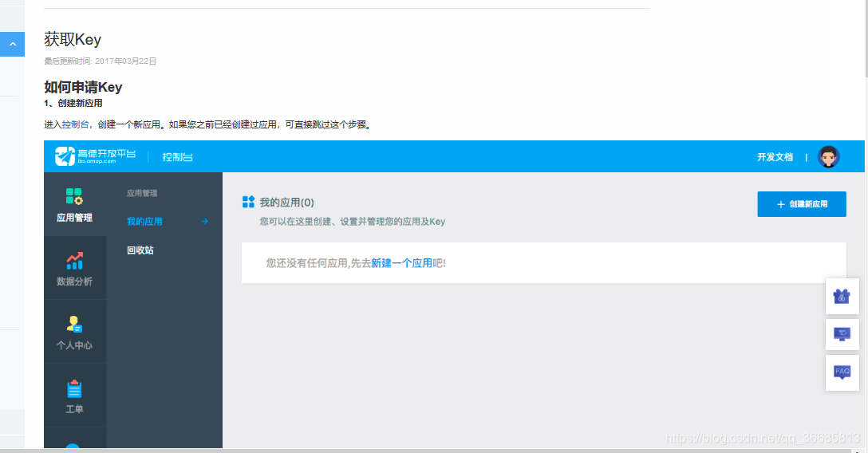Click the 最后更新时间 date line
Image resolution: width=868 pixels, height=453 pixels.
pos(101,61)
